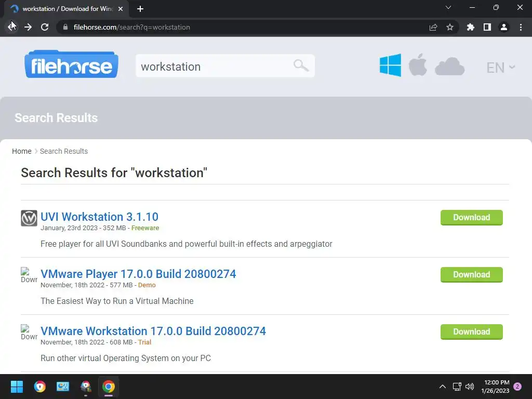Click the Freeware license label

145,228
